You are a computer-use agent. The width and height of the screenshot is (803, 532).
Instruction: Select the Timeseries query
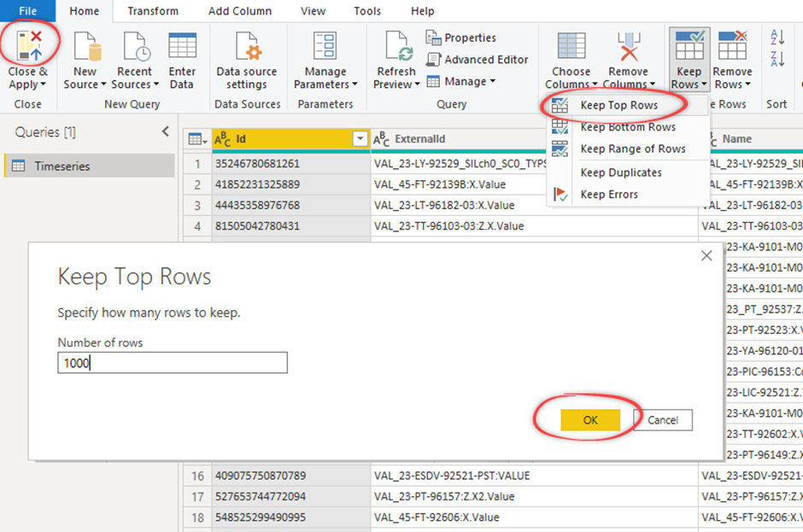click(90, 166)
